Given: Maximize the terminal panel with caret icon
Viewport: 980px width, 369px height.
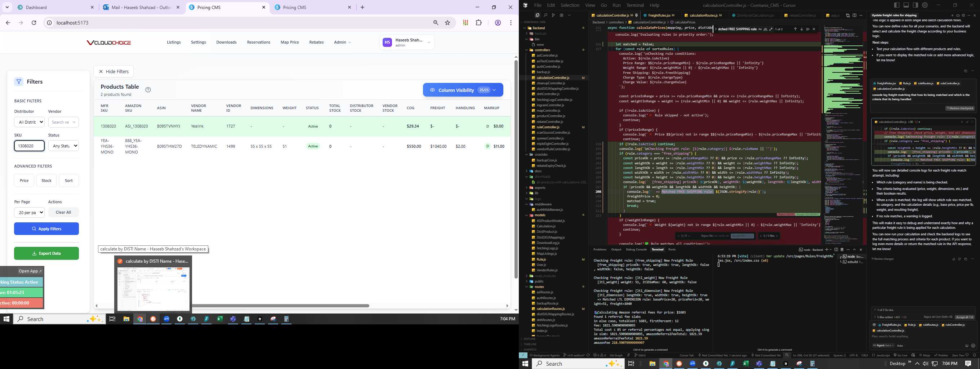Looking at the screenshot, I should pos(855,250).
